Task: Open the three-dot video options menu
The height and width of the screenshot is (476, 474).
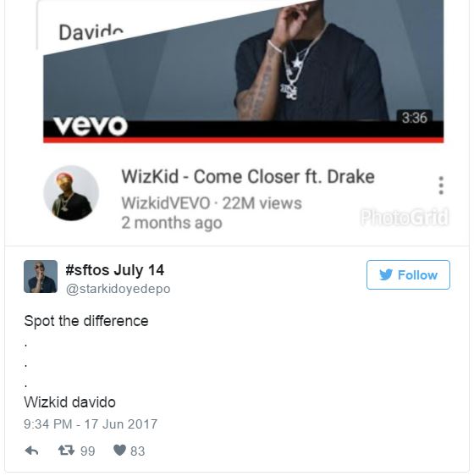Action: click(441, 185)
